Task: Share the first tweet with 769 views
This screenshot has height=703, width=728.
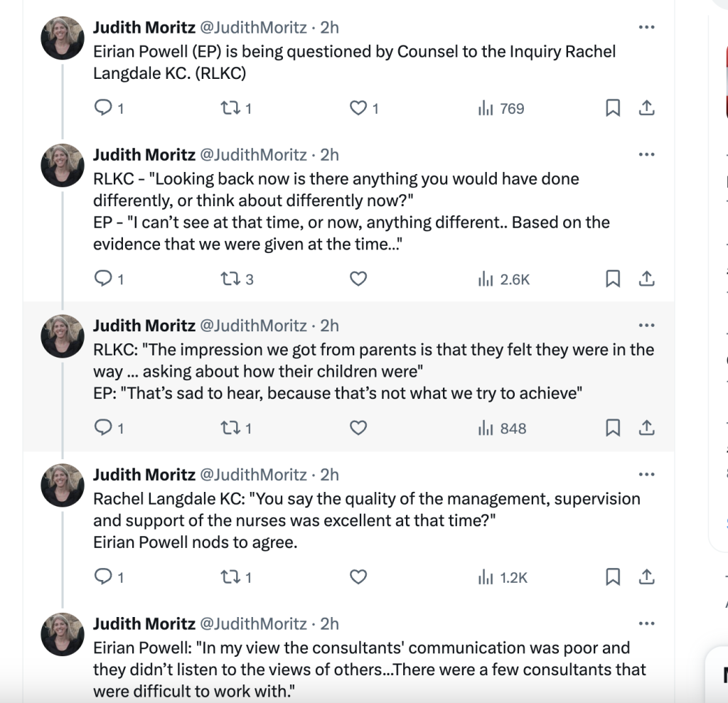Action: tap(646, 108)
